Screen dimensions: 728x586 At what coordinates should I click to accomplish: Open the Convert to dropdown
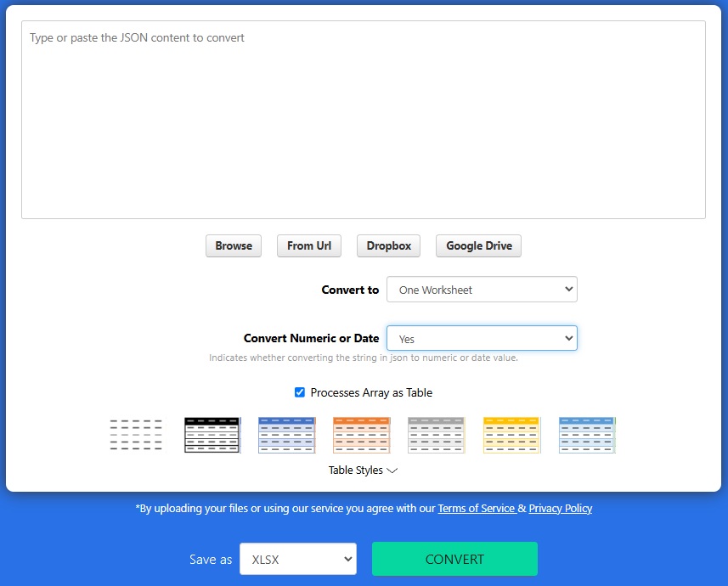[x=482, y=290]
